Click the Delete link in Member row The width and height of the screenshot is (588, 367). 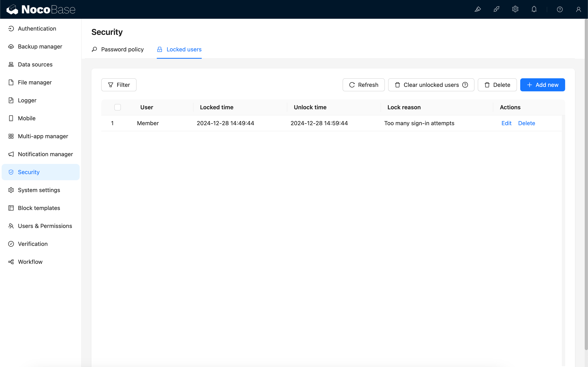point(527,123)
